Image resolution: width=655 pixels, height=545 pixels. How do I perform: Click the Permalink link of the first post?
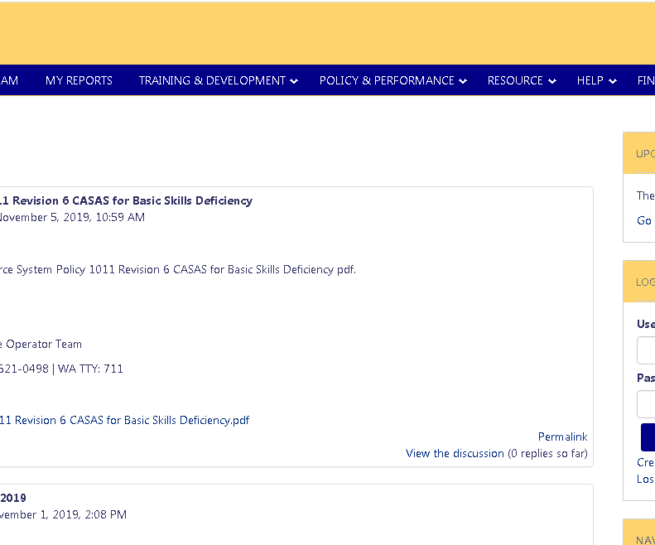562,435
